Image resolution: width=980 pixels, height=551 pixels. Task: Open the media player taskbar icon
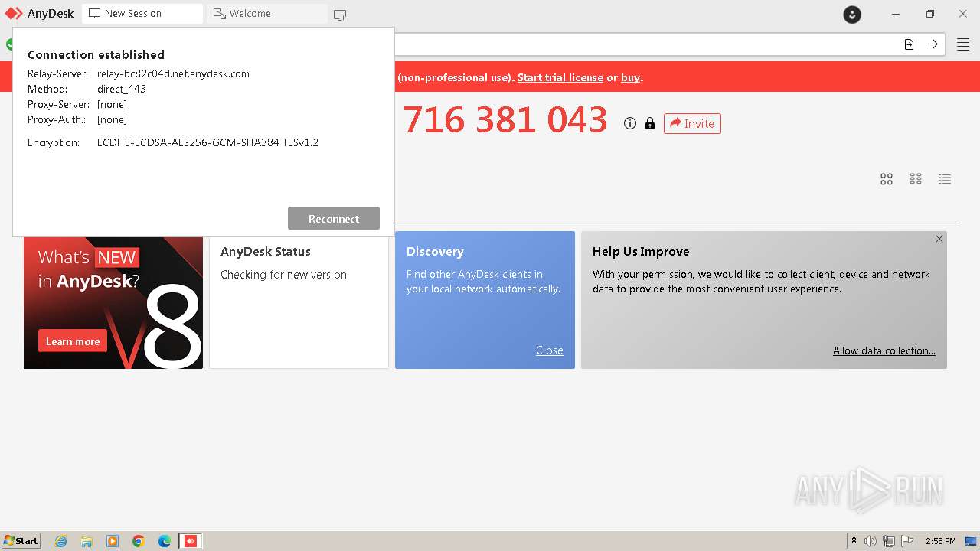(x=113, y=541)
